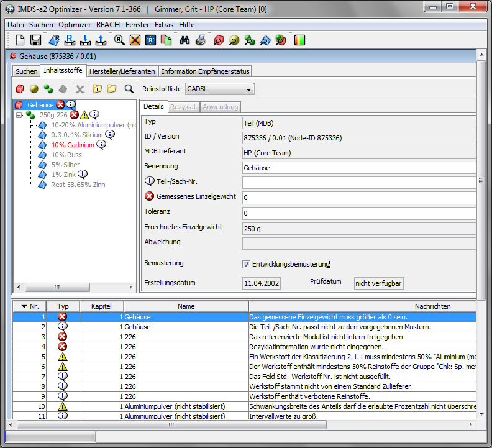Click the grey X delete icon
Viewport: 492px width, 448px height.
[80, 89]
